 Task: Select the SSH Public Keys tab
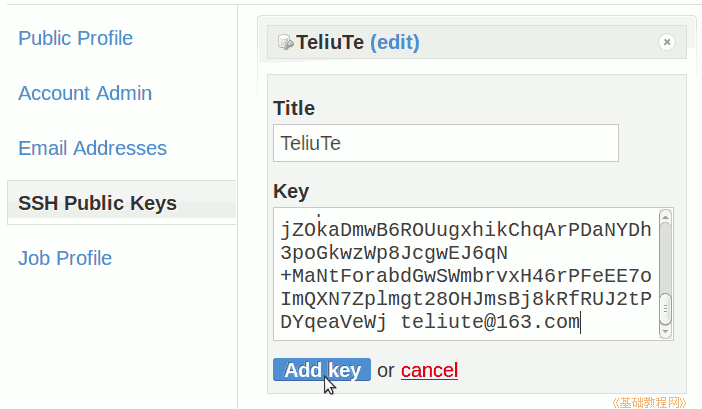coord(97,203)
